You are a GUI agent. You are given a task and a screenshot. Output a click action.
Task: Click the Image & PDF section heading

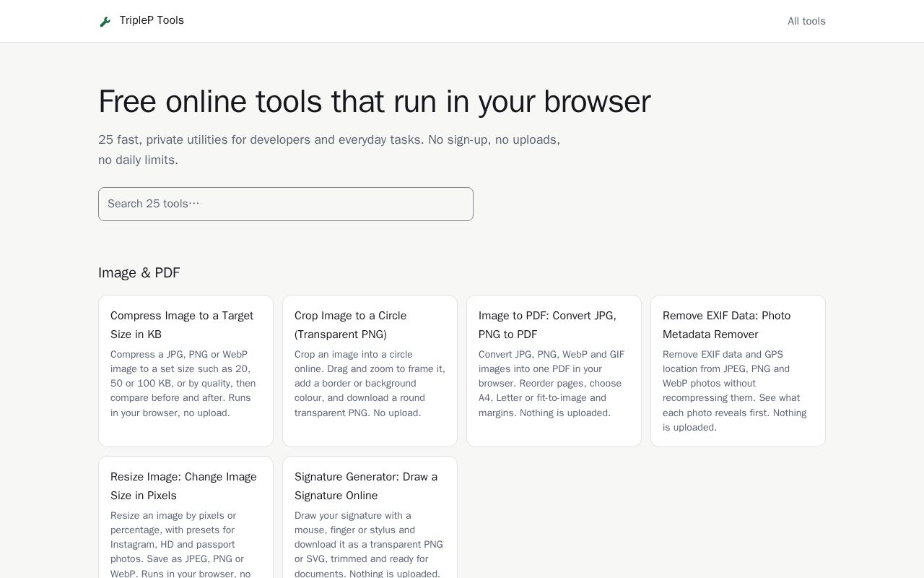click(x=139, y=272)
